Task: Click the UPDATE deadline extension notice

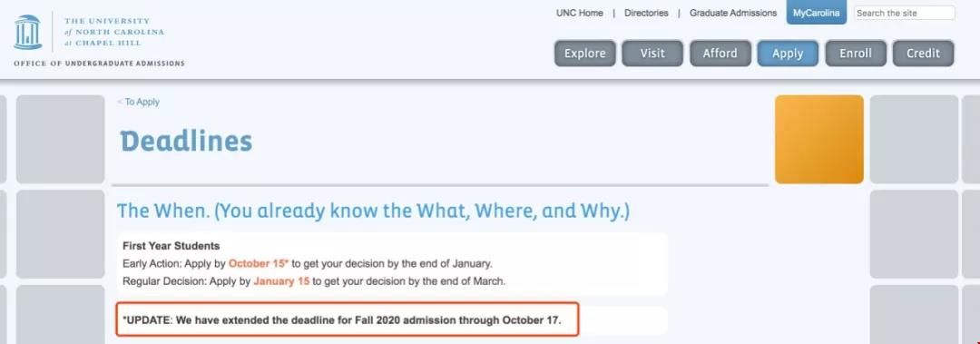Action: (x=347, y=319)
